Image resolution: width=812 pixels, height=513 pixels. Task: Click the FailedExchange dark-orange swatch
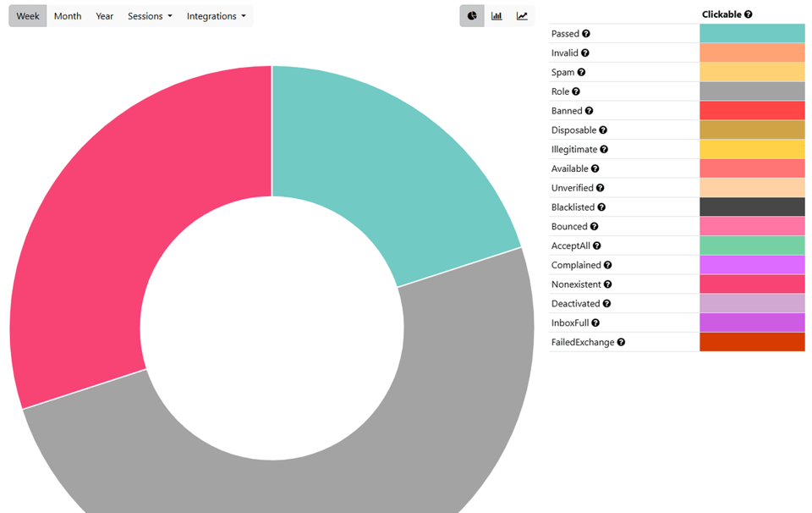[x=752, y=342]
